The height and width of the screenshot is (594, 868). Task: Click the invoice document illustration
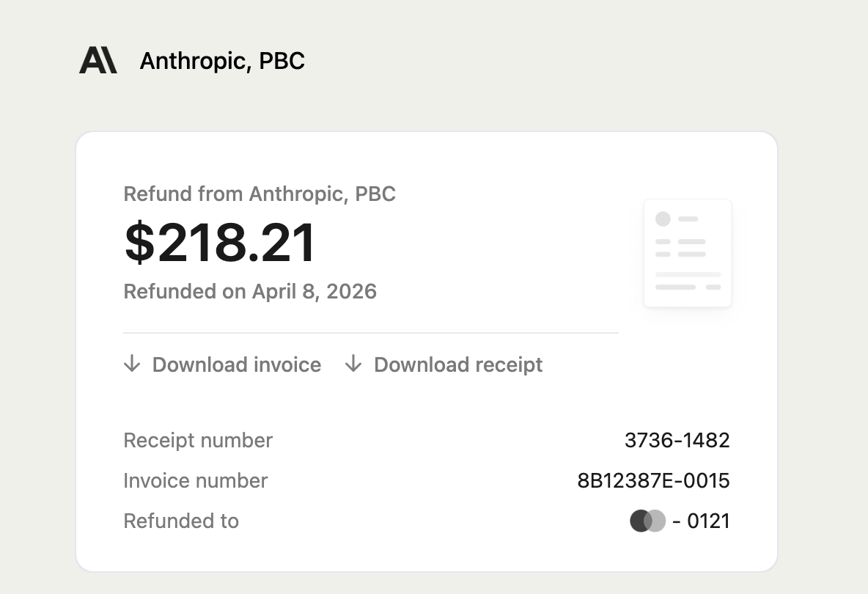coord(687,253)
